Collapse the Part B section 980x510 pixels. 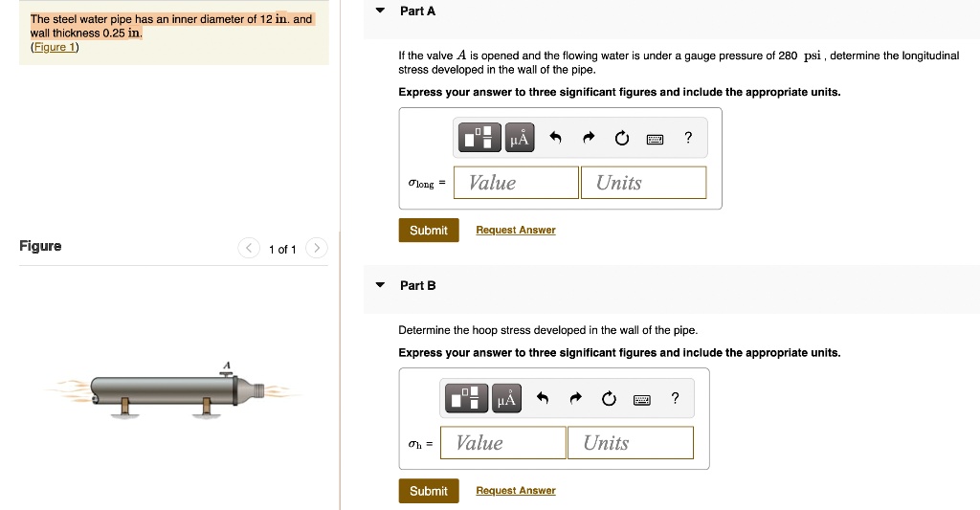(x=380, y=285)
